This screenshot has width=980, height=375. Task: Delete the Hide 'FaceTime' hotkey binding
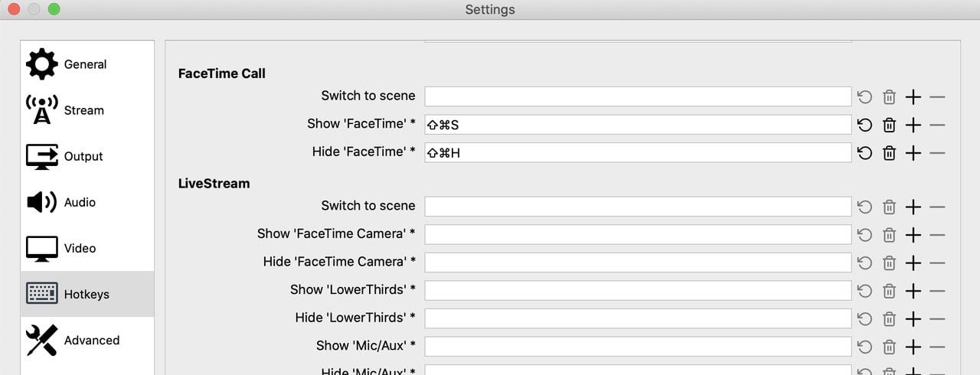(x=889, y=153)
